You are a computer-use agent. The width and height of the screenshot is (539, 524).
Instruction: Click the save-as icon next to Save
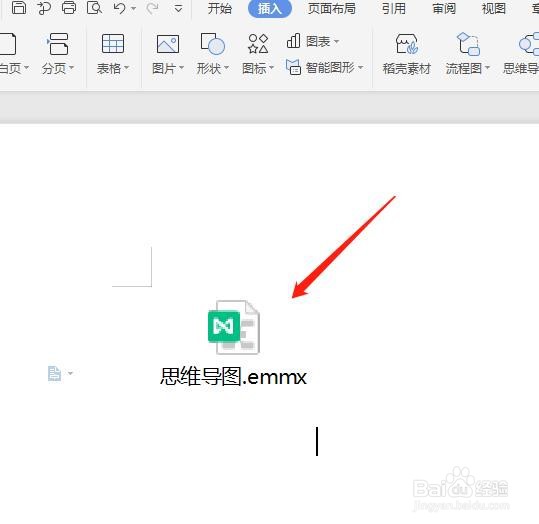44,8
